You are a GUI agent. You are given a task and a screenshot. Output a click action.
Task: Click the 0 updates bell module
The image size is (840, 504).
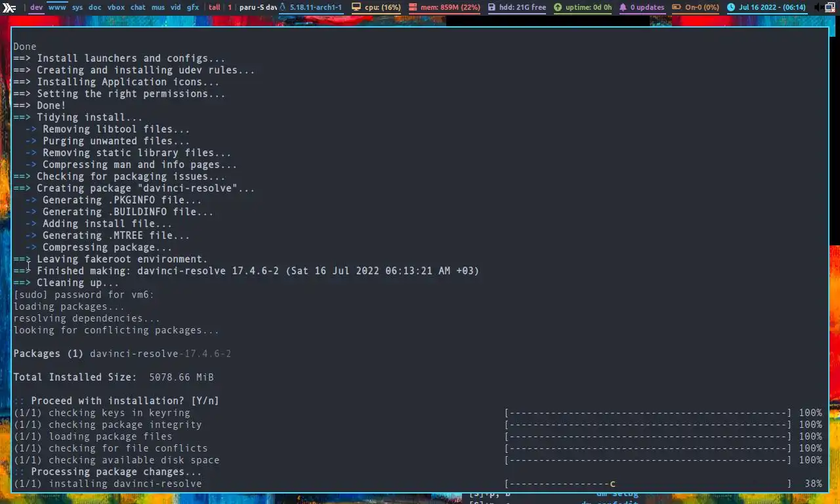coord(642,8)
